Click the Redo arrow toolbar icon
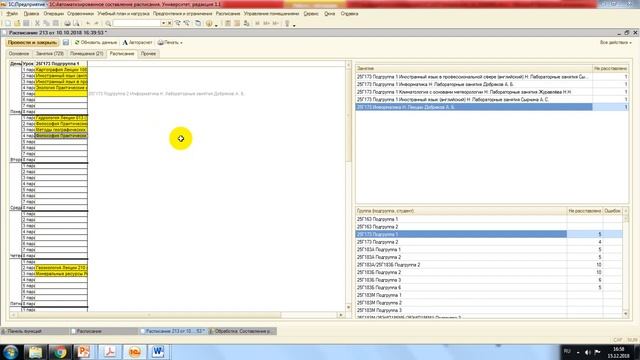Viewport: 640px width, 360px height. coord(97,23)
